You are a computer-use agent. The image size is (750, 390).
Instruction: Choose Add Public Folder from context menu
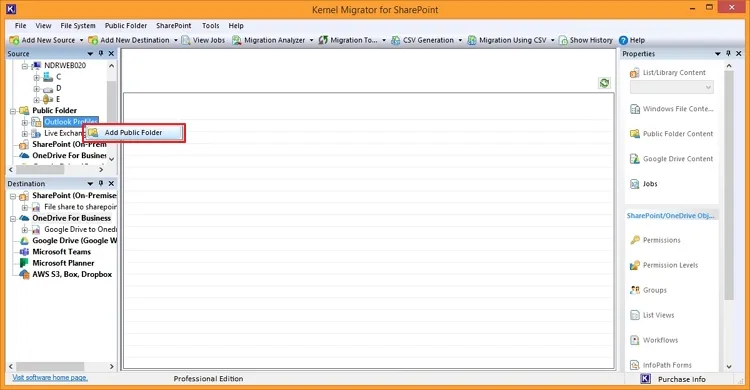tap(134, 133)
